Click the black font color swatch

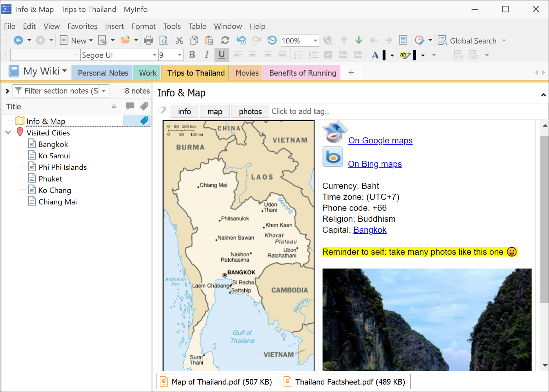(384, 55)
